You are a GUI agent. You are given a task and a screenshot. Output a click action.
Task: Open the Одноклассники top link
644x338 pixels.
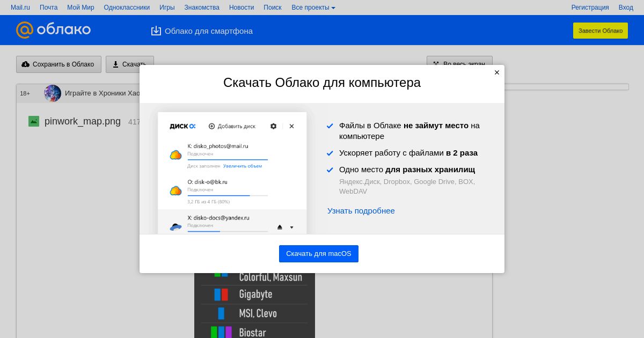point(127,8)
